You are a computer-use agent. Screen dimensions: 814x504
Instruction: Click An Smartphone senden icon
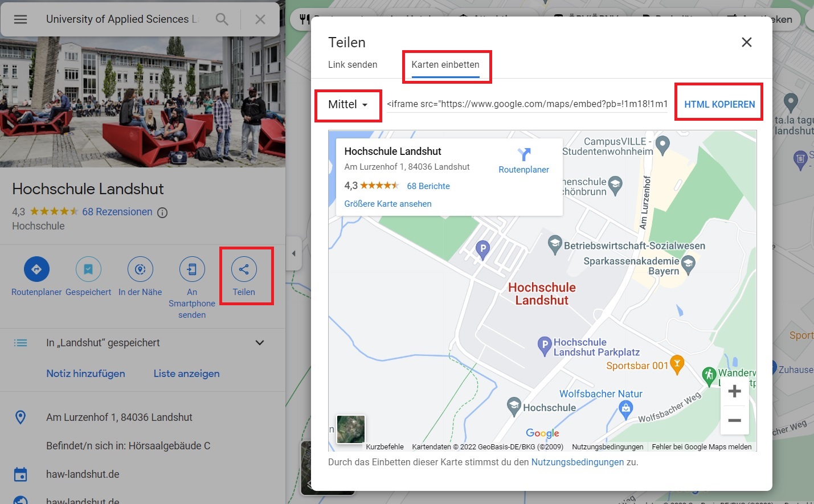tap(192, 269)
